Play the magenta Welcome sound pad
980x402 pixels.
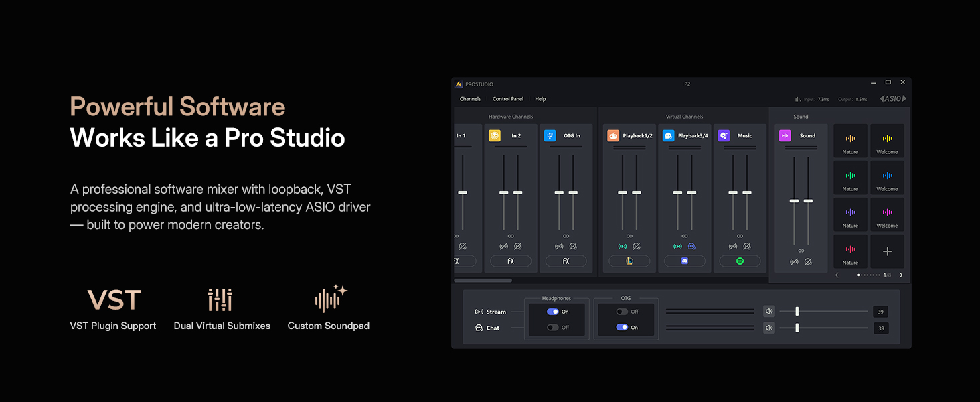(x=887, y=214)
